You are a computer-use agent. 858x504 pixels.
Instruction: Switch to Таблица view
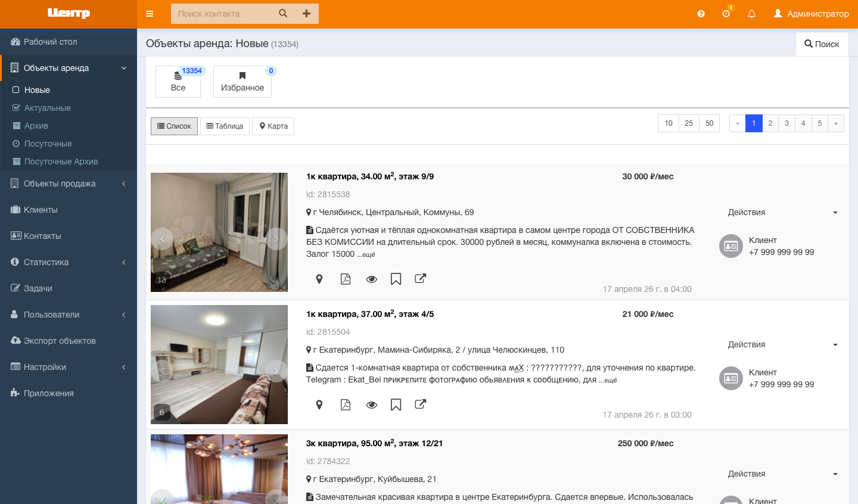[x=225, y=126]
